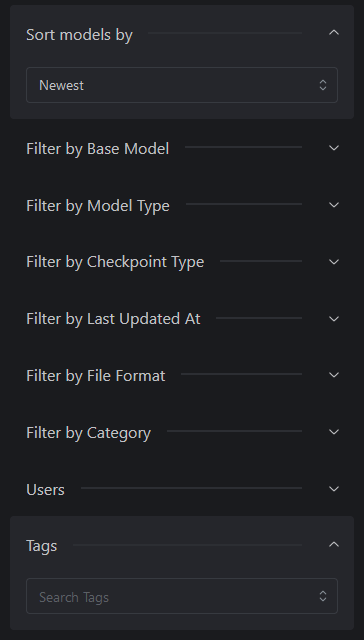Click the Filter by Model Type label
364x640 pixels.
98,205
